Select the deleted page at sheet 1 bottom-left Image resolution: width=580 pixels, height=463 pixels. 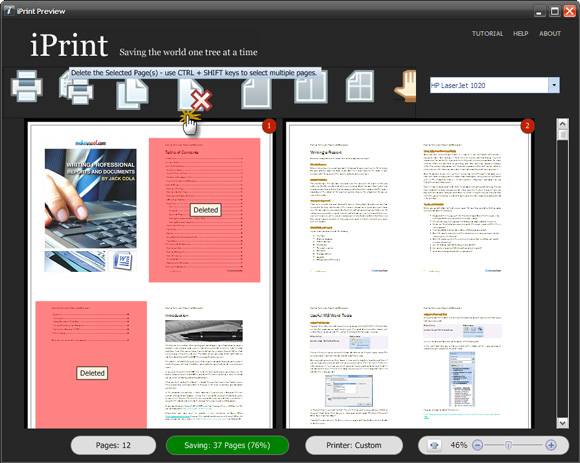(91, 365)
